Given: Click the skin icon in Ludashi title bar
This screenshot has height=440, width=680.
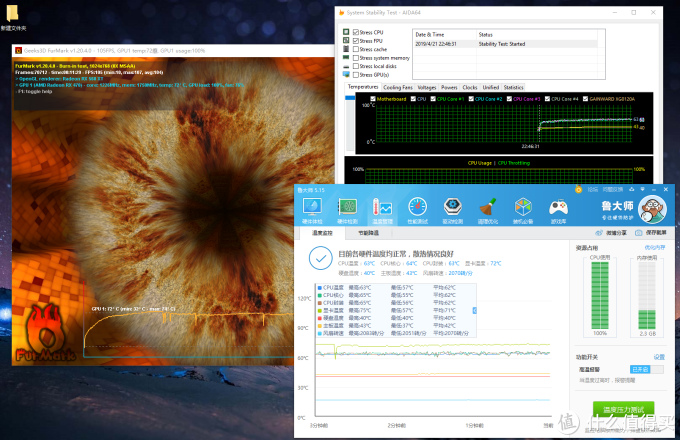Looking at the screenshot, I should 632,189.
